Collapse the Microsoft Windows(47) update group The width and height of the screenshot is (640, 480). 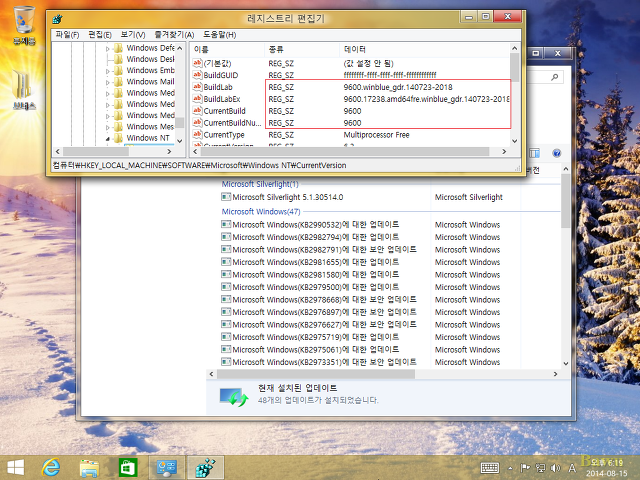point(261,211)
